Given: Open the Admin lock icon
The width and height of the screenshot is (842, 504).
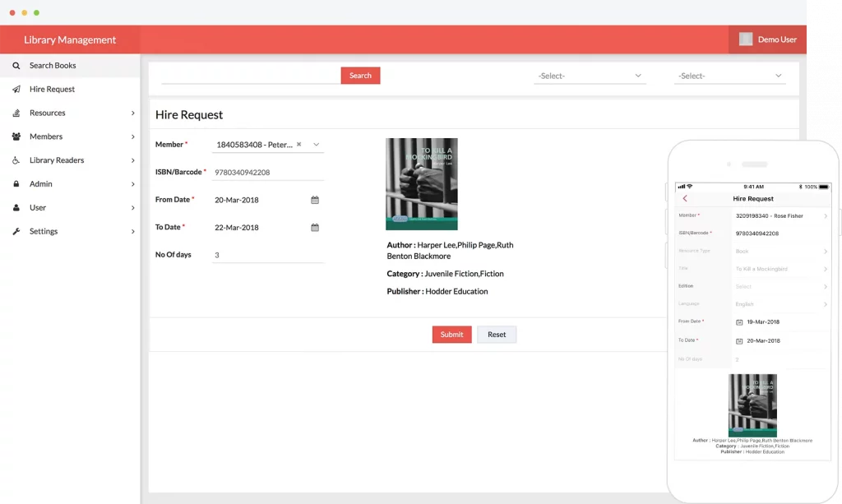Looking at the screenshot, I should click(17, 183).
